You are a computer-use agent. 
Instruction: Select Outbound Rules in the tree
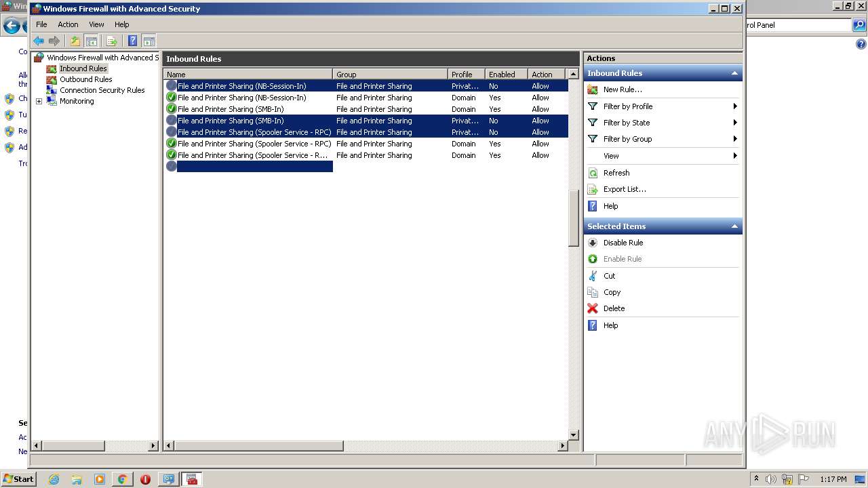[x=86, y=79]
